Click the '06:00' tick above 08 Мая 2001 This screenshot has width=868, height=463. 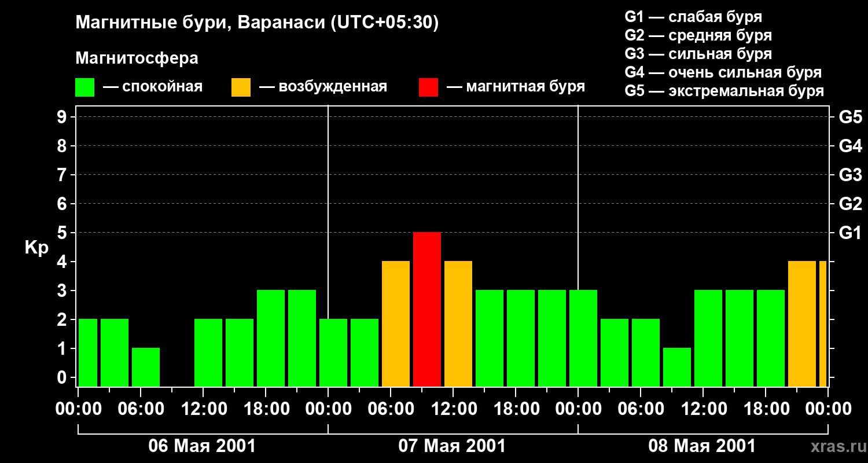pos(641,409)
